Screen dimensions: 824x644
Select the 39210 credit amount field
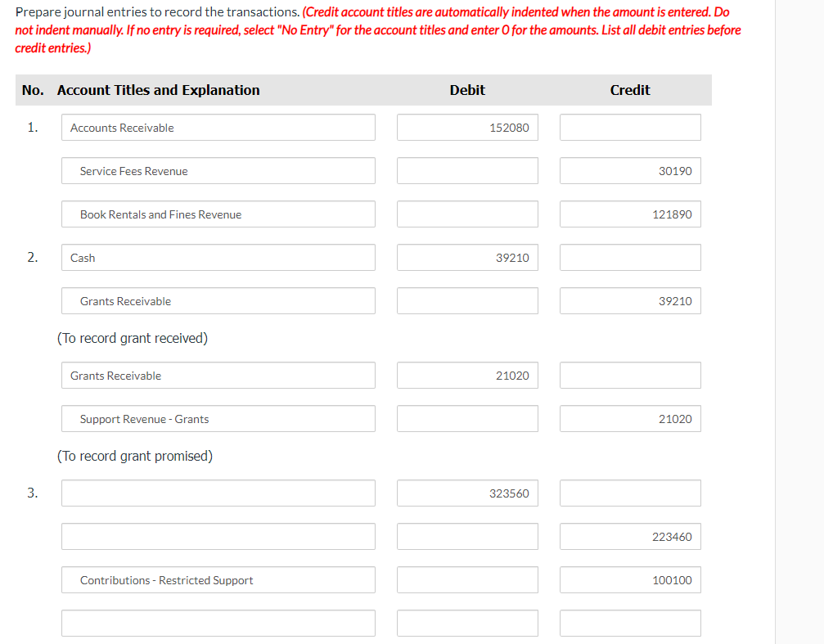coord(629,300)
